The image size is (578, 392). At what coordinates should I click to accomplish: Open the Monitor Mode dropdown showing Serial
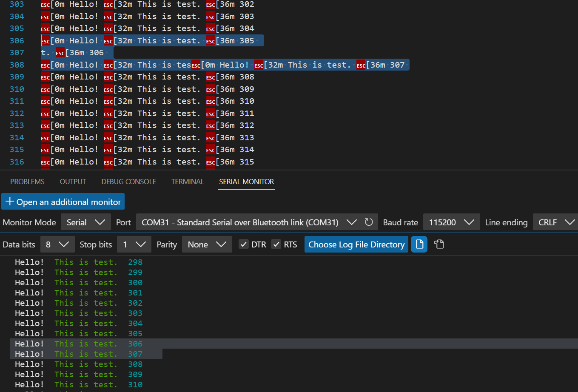(x=85, y=222)
